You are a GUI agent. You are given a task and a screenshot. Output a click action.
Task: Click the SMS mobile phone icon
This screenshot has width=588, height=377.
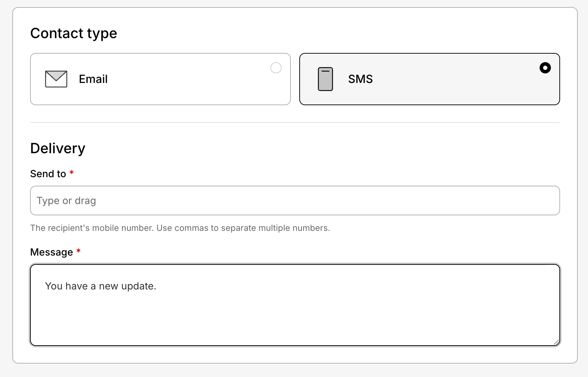[x=325, y=79]
